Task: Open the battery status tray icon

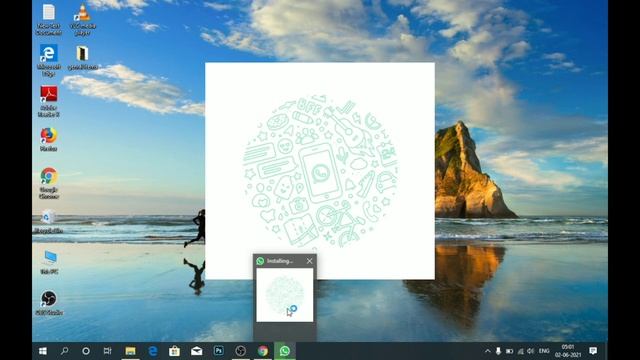Action: tap(509, 351)
